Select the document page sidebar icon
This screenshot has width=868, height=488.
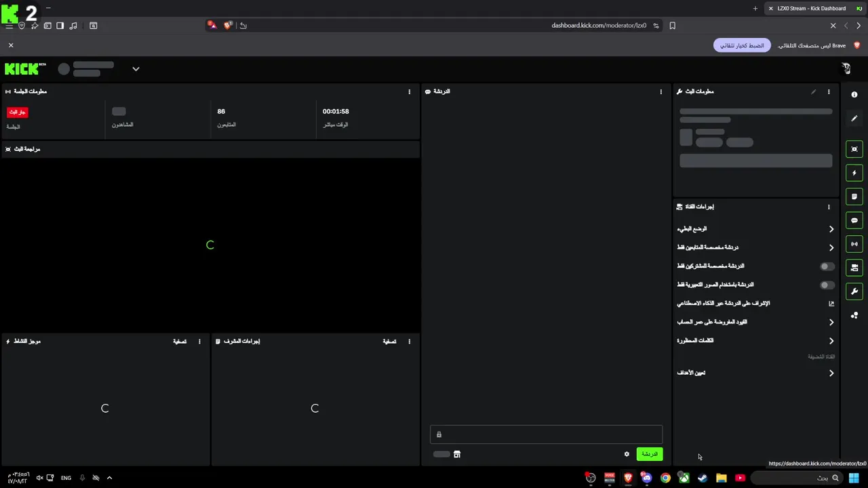(x=854, y=197)
